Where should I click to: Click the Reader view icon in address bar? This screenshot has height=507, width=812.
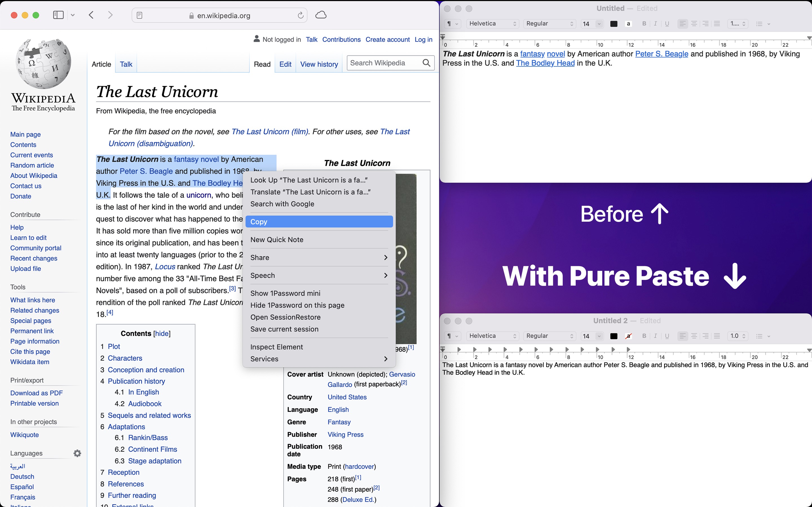pyautogui.click(x=140, y=15)
